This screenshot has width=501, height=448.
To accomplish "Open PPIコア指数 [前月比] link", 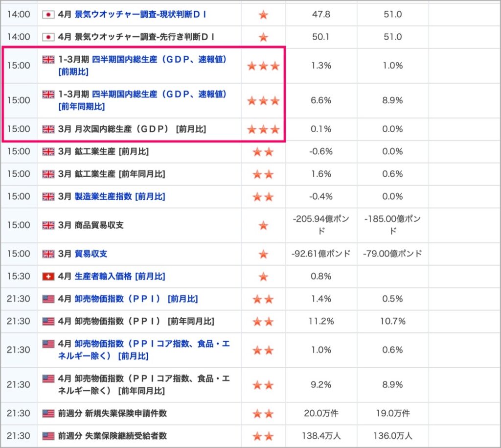I will (x=144, y=350).
